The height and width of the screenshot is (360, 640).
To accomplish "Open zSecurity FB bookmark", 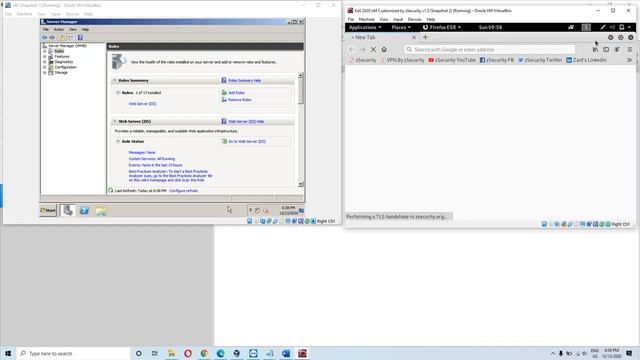I will pos(497,60).
